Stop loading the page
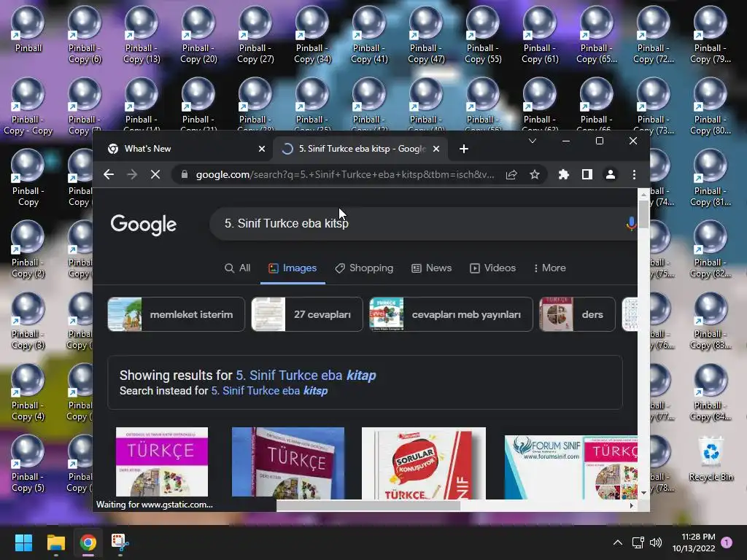 click(155, 174)
